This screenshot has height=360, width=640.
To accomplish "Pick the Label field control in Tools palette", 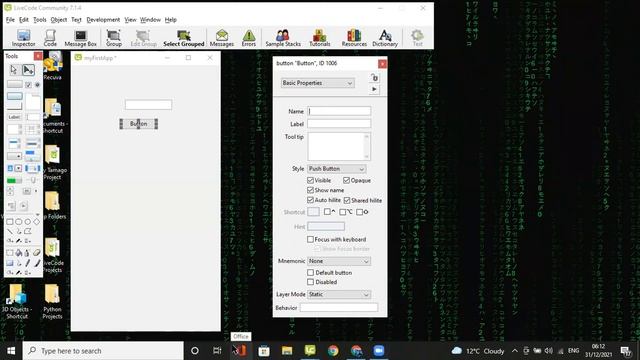I will coord(14,117).
